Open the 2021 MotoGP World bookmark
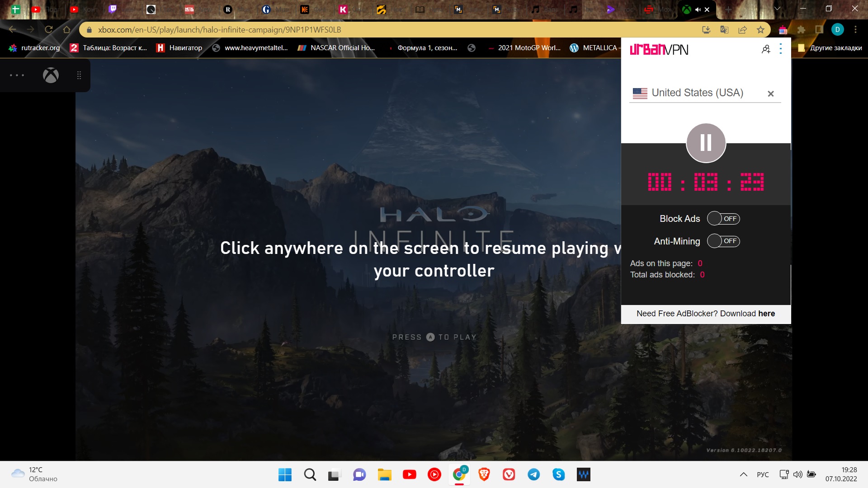The height and width of the screenshot is (488, 868). tap(524, 48)
